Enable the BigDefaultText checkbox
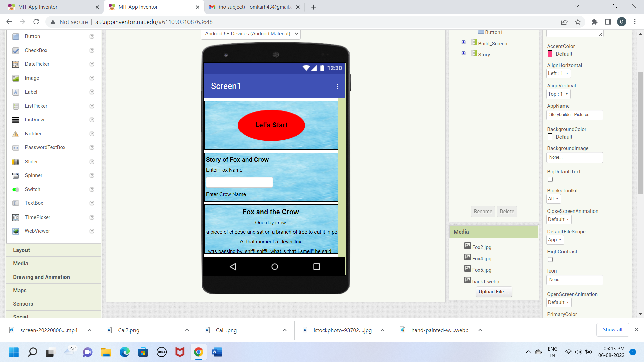 tap(550, 179)
